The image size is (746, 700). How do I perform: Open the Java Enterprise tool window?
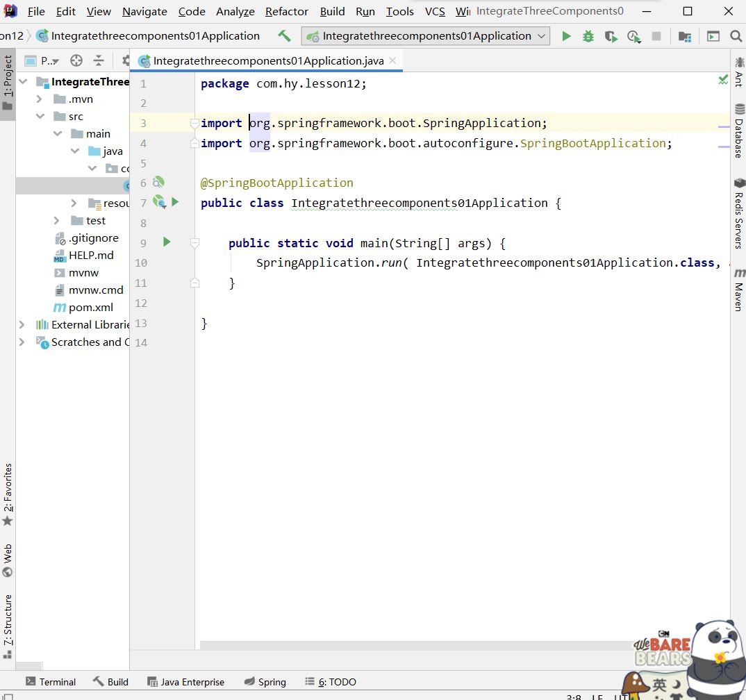coord(185,682)
